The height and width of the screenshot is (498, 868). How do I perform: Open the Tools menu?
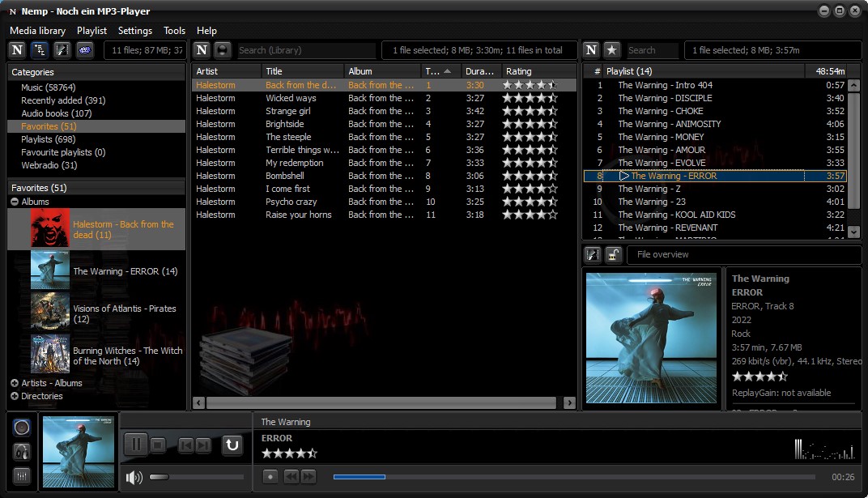point(174,31)
